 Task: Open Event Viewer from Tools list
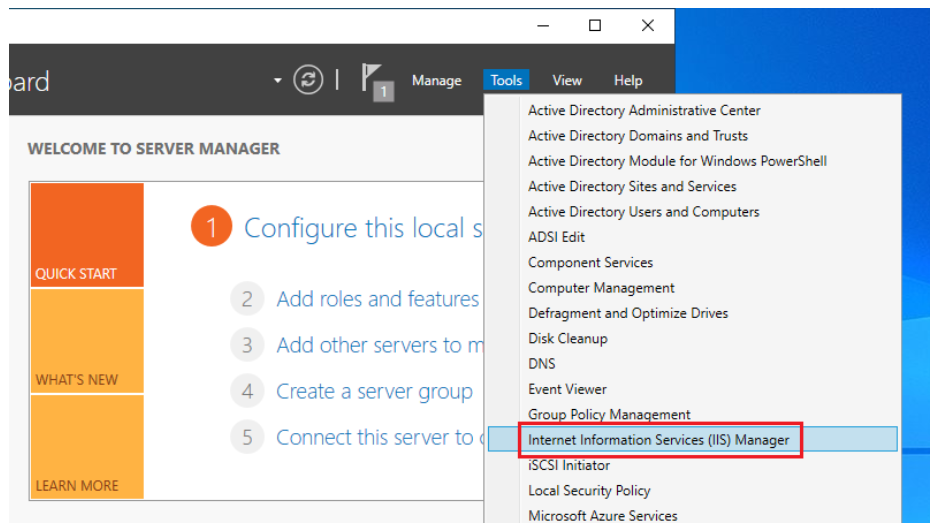[567, 389]
